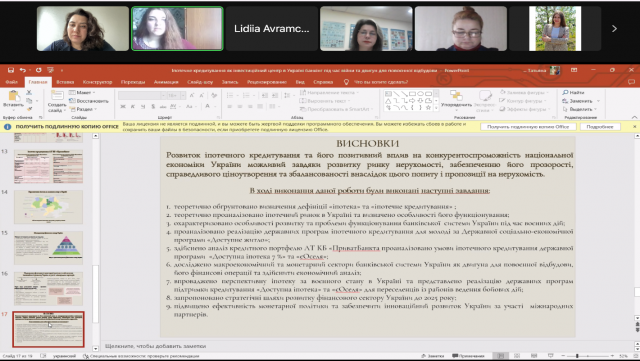Select slide 15 pyramid thumbnail
640x361 pixels.
48,248
